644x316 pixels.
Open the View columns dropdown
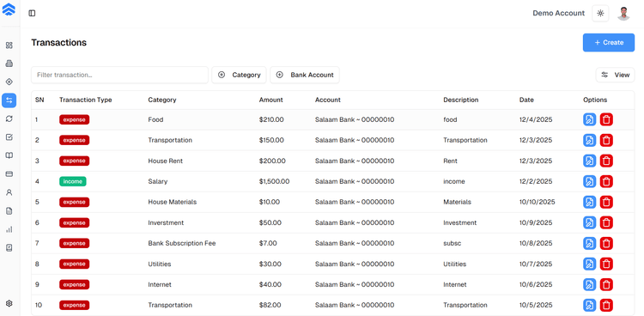(x=616, y=75)
